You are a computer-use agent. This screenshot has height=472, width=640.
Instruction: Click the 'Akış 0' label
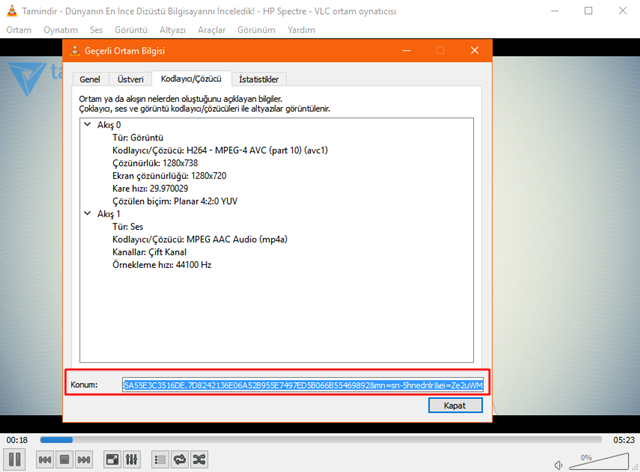109,125
